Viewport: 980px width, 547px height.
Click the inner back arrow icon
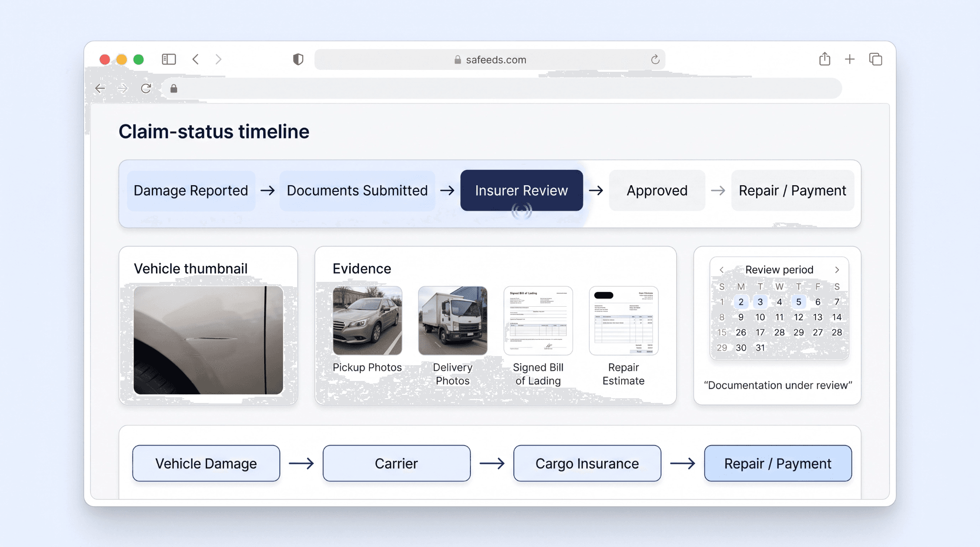point(100,89)
